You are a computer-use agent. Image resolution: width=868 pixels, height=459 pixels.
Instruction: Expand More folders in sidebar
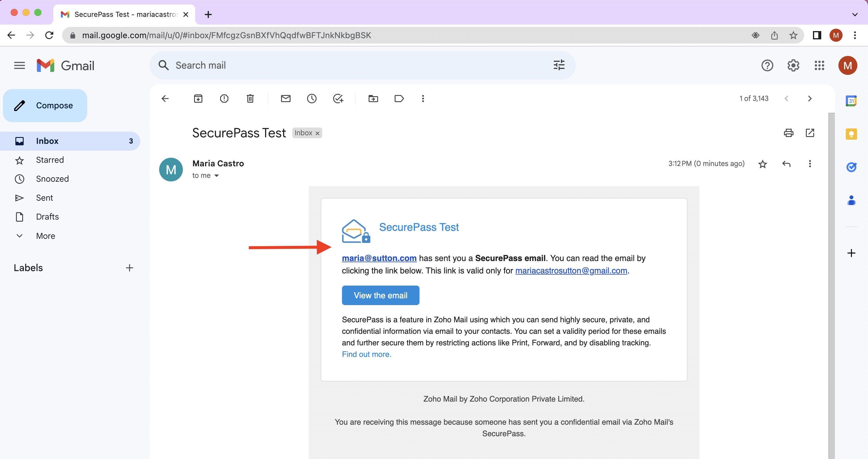(46, 236)
